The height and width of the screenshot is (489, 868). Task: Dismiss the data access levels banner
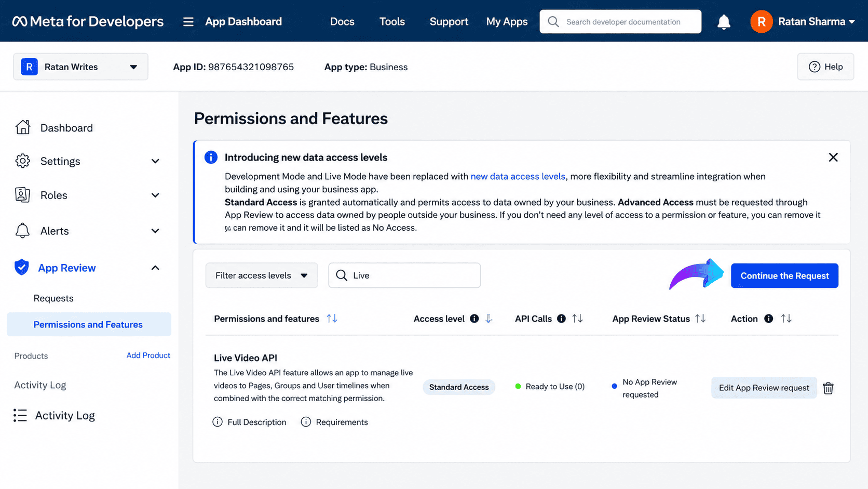[833, 157]
